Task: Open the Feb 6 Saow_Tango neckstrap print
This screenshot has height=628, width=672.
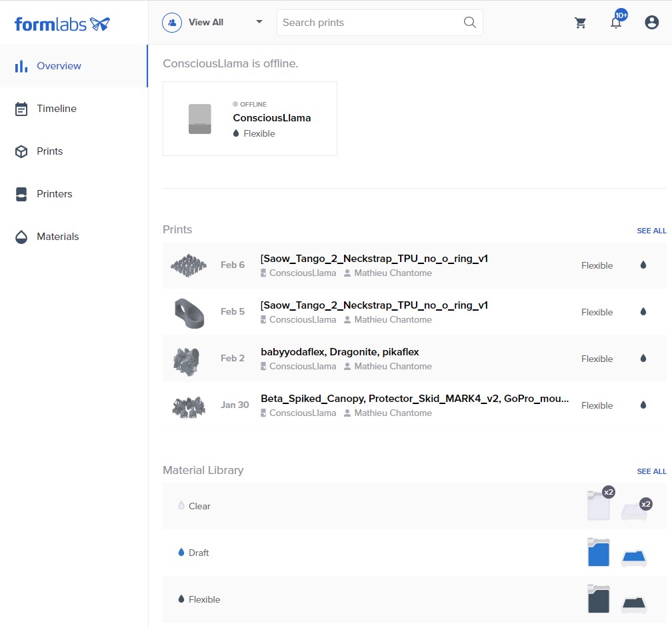Action: tap(374, 259)
